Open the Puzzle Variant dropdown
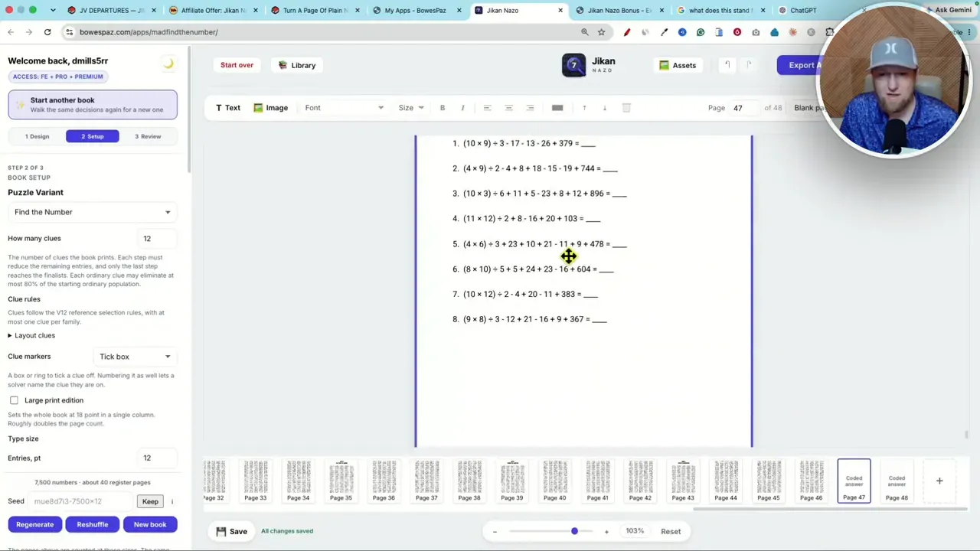The height and width of the screenshot is (551, 980). point(92,212)
